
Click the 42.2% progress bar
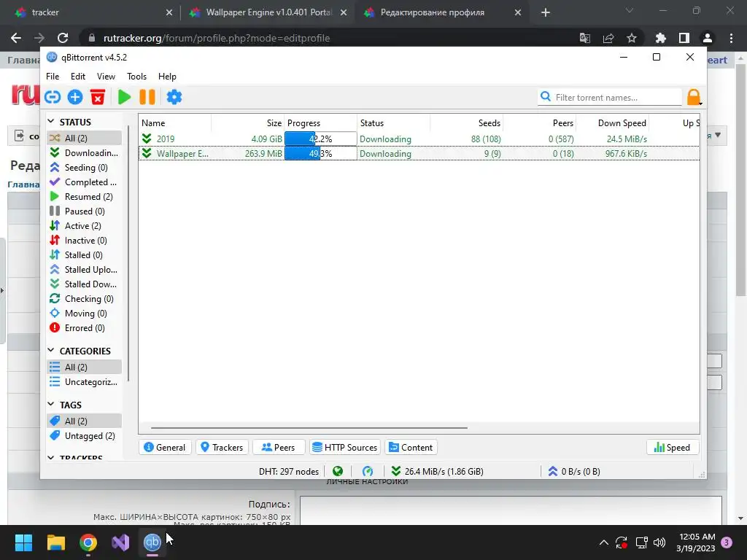pyautogui.click(x=321, y=139)
